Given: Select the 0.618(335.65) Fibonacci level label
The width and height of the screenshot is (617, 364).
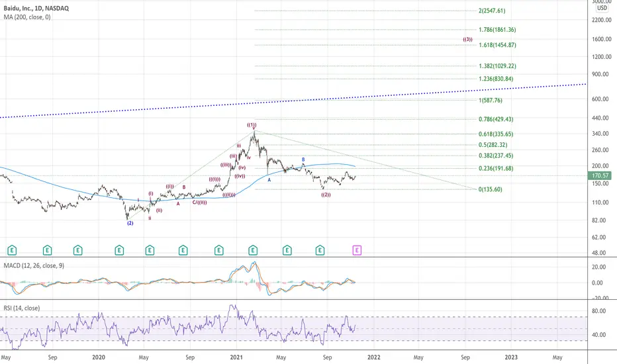Looking at the screenshot, I should [496, 134].
